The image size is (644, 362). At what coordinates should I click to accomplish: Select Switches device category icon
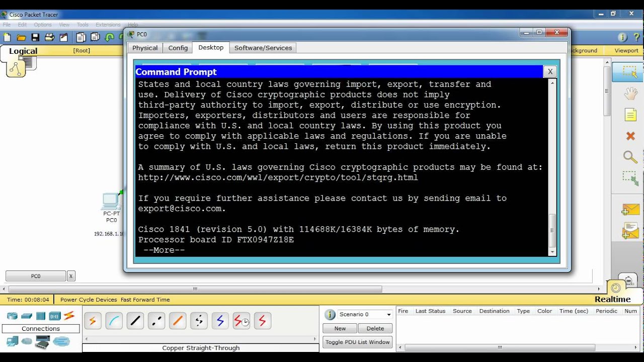27,316
